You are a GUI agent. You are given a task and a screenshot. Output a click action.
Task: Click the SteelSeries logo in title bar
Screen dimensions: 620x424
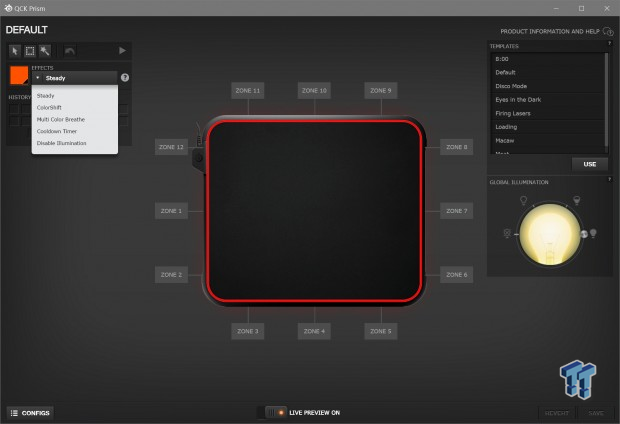pyautogui.click(x=8, y=8)
